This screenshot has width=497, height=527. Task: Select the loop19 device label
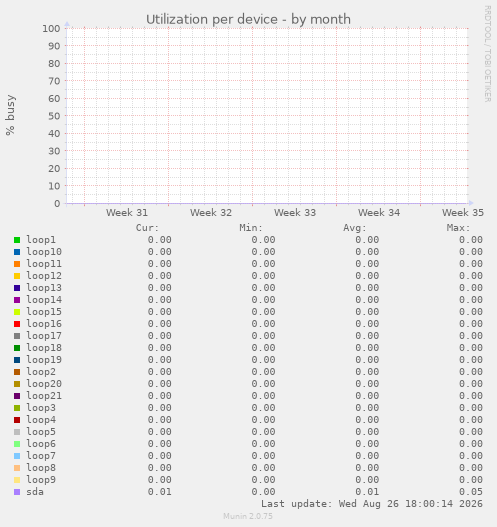44,360
